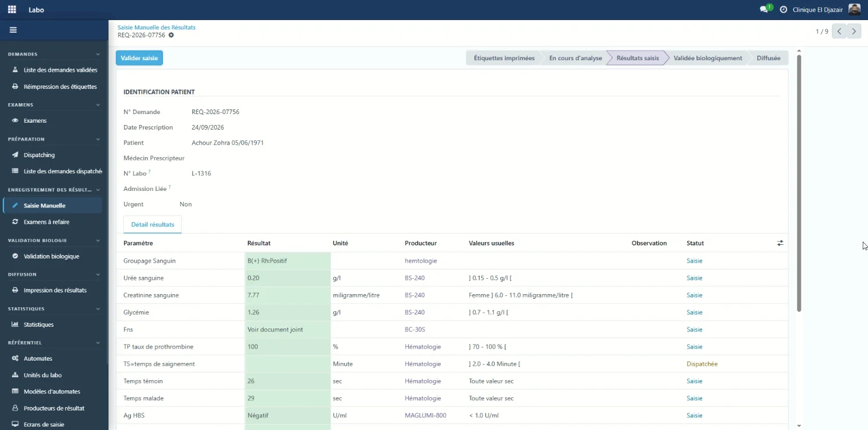Click paper plane icon of Dispatching

[15, 155]
